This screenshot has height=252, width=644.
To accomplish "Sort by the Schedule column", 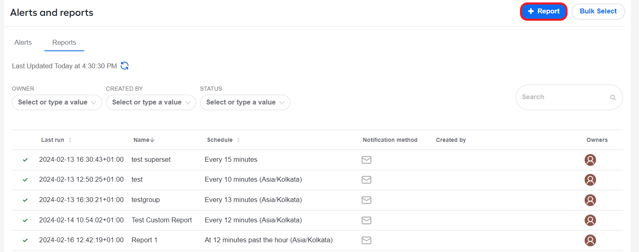I will tap(223, 140).
